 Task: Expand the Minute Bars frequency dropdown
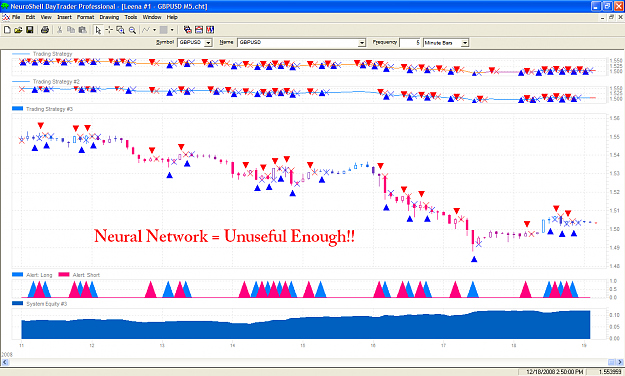point(465,43)
